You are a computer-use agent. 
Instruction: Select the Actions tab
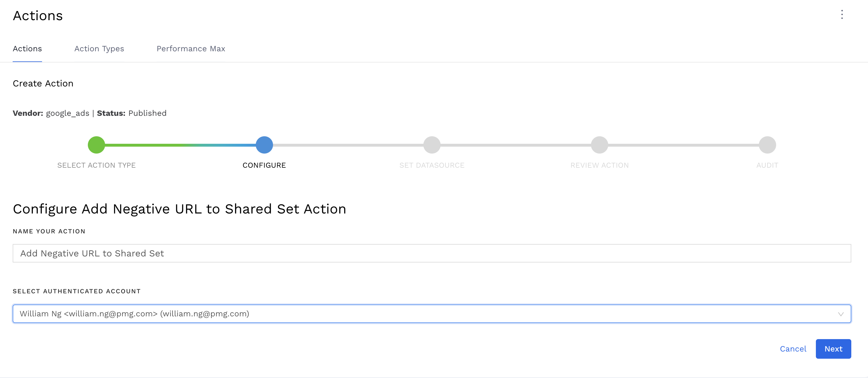pyautogui.click(x=26, y=49)
